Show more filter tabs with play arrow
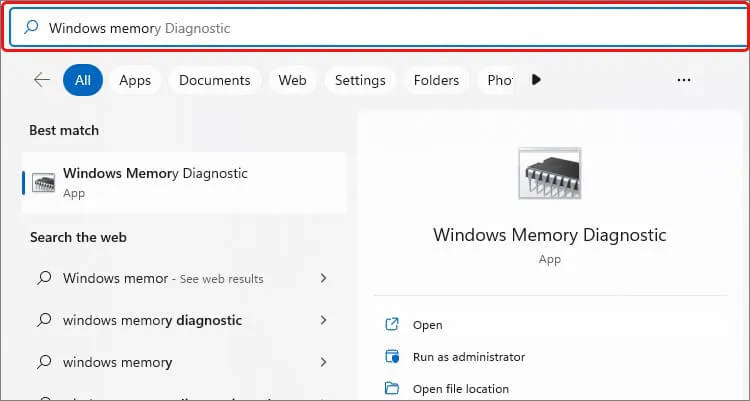Viewport: 750px width, 401px height. 536,79
